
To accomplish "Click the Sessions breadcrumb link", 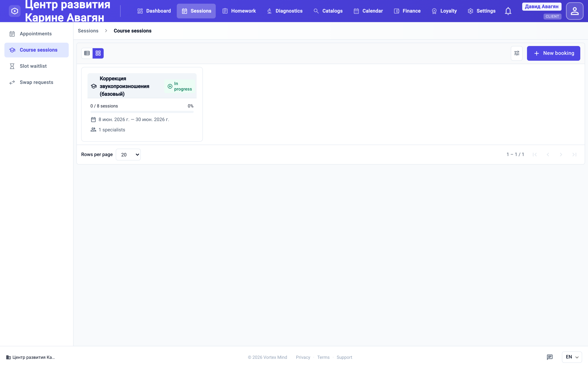I will pyautogui.click(x=88, y=31).
